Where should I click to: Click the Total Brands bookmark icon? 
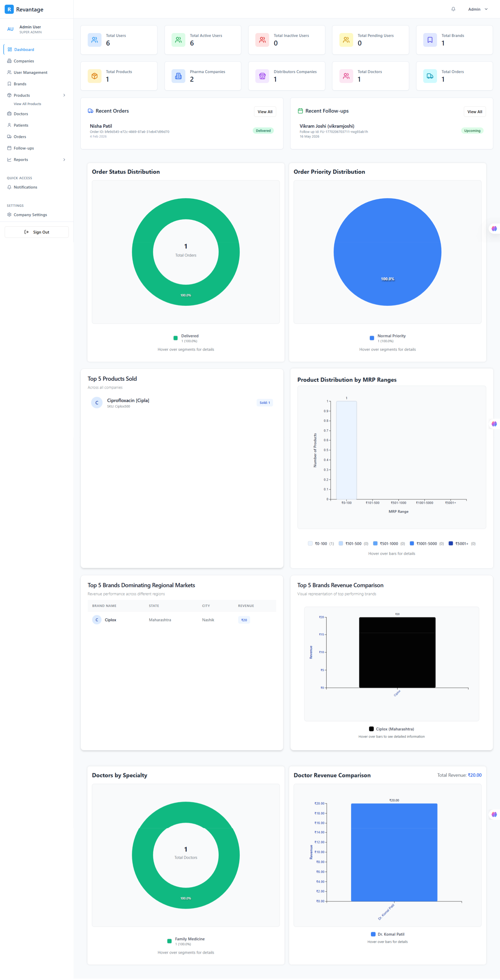430,40
